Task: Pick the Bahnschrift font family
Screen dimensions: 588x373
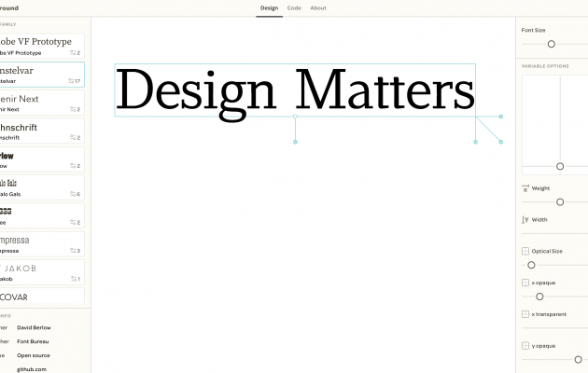Action: click(x=42, y=131)
